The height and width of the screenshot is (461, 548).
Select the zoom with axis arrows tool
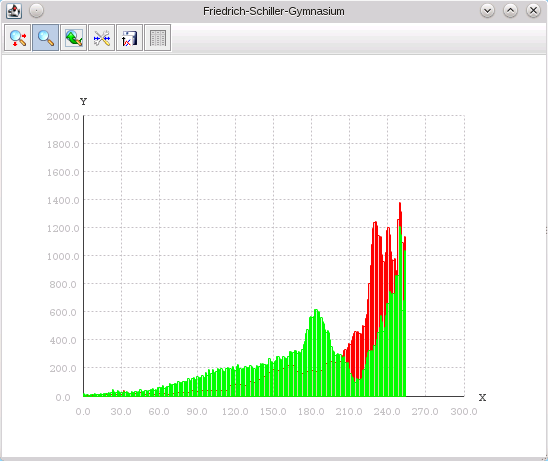(x=17, y=38)
